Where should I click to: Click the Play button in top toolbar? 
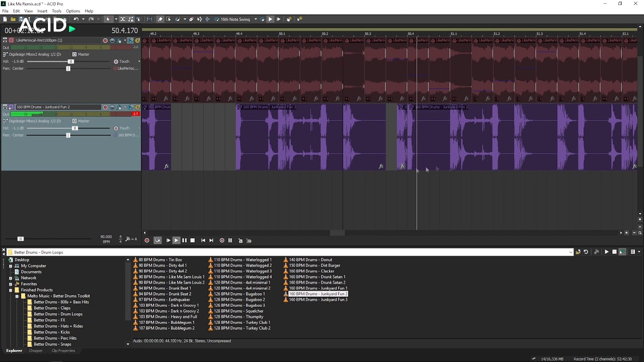(x=270, y=19)
